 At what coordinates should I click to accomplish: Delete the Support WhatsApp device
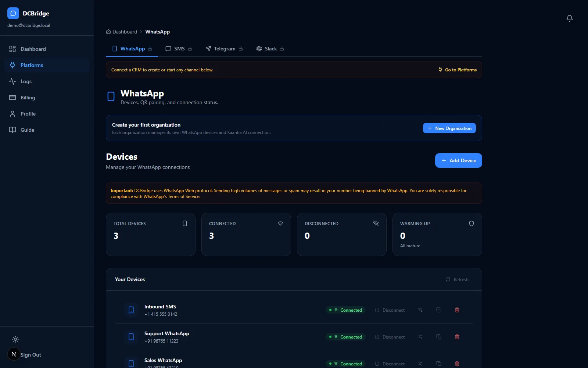tap(457, 337)
